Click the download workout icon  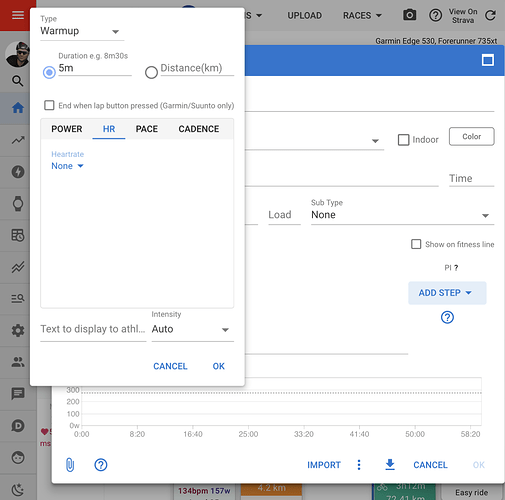pos(390,464)
